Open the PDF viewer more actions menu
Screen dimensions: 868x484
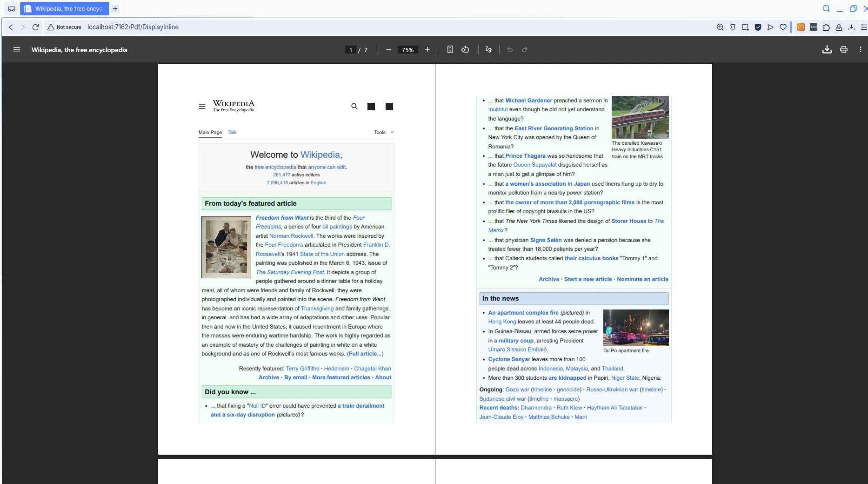click(x=861, y=50)
